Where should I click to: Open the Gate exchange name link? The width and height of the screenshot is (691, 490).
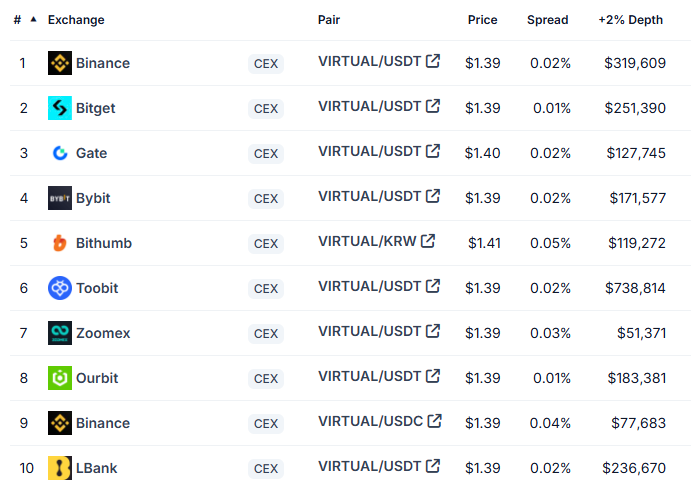(92, 153)
